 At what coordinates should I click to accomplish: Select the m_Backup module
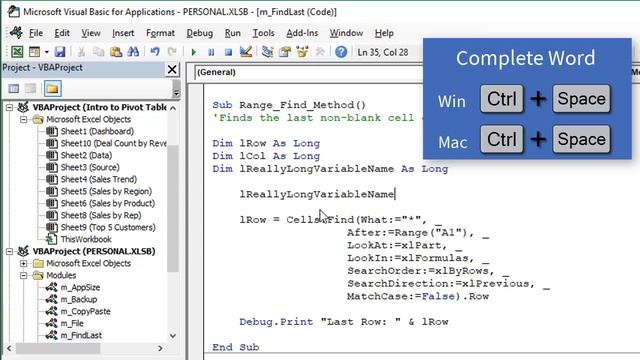pos(79,299)
